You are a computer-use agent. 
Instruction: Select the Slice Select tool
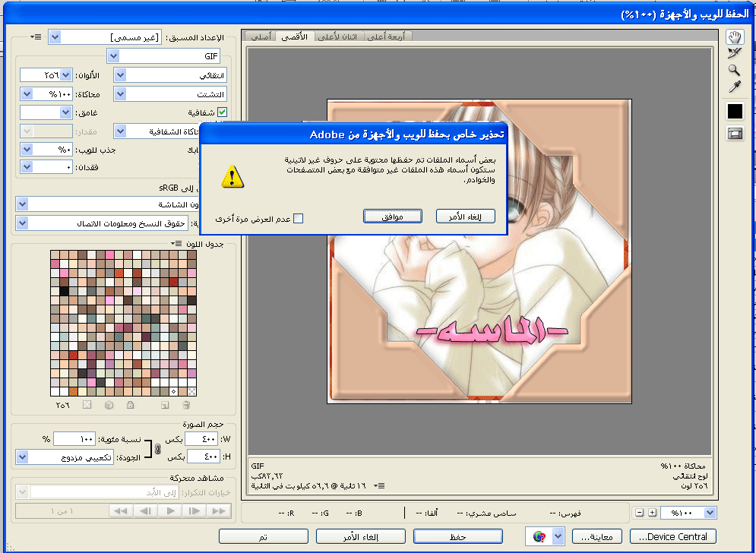pos(735,53)
